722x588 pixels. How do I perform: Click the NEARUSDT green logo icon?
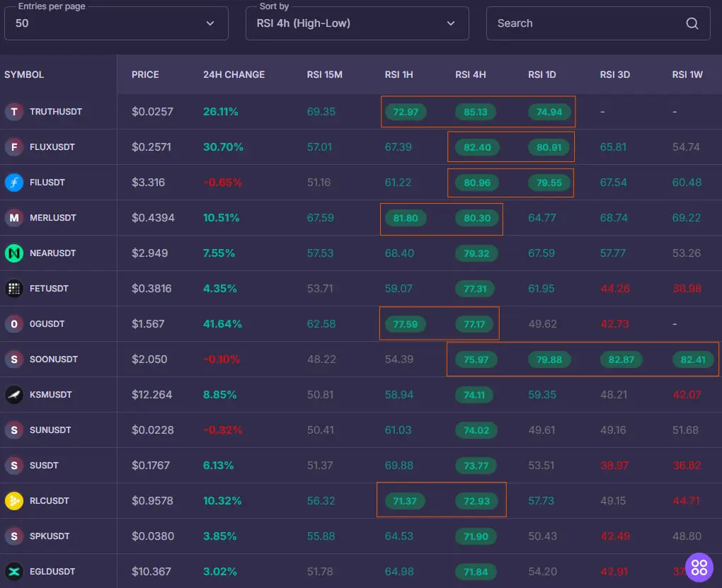[x=14, y=253]
